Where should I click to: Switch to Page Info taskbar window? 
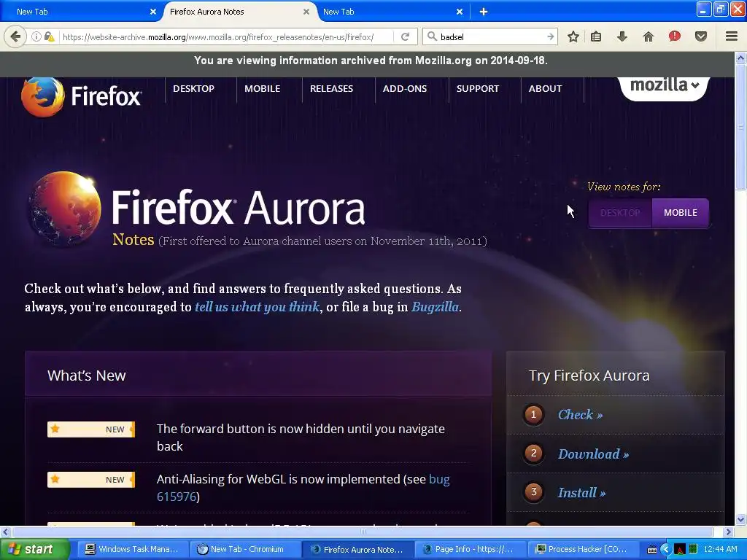pyautogui.click(x=469, y=549)
